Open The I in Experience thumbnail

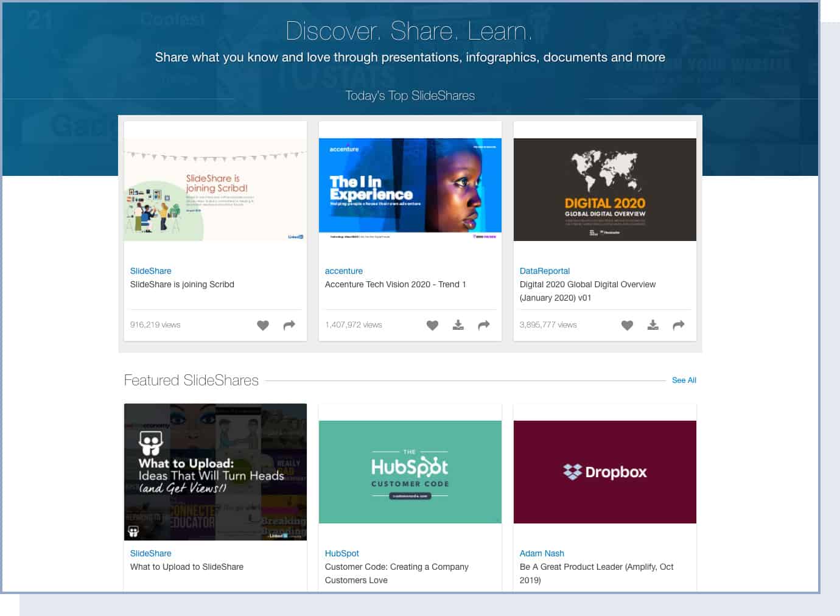(410, 189)
